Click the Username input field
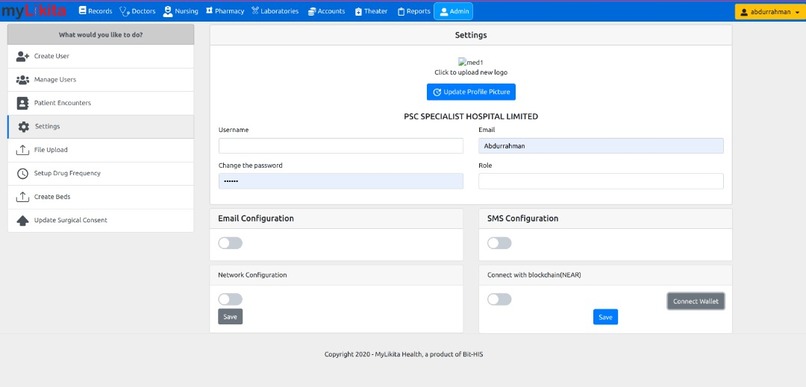The image size is (806, 387). pos(341,146)
